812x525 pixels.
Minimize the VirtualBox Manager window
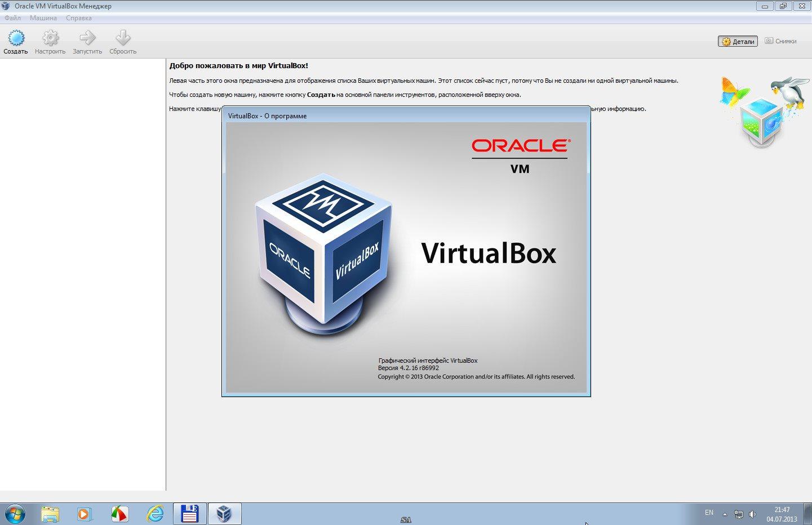click(765, 6)
